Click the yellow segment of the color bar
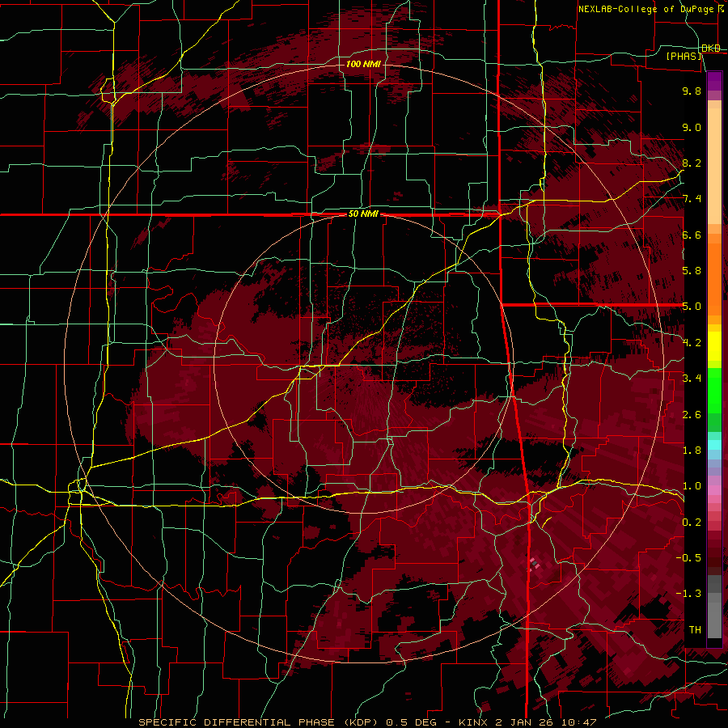The width and height of the screenshot is (728, 728). click(x=714, y=346)
